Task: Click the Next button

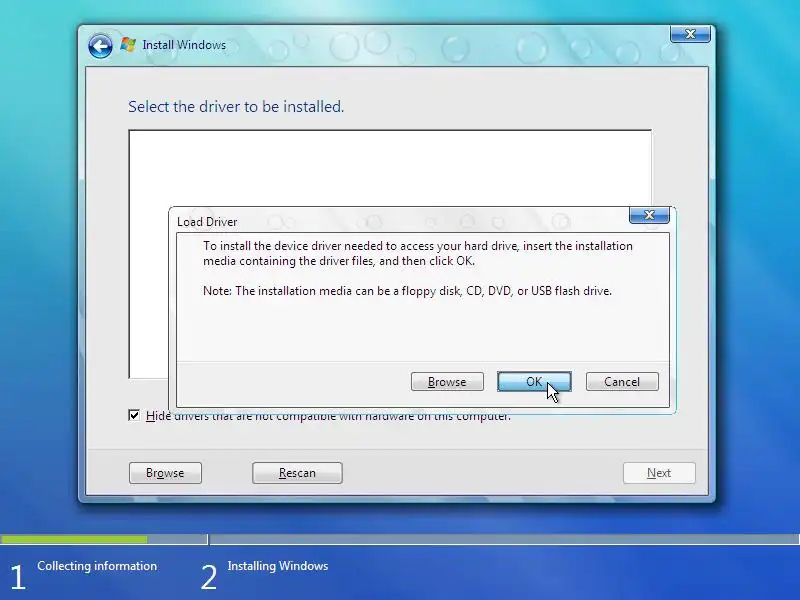Action: [x=659, y=473]
